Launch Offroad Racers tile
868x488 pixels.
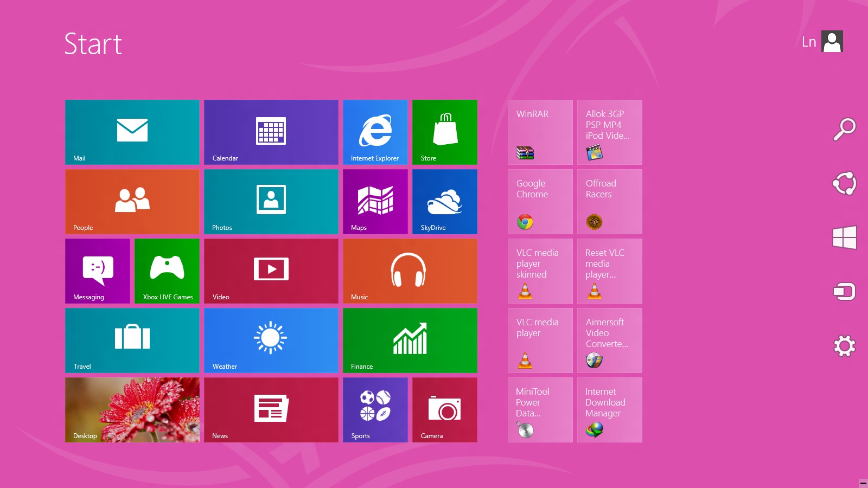click(x=610, y=202)
